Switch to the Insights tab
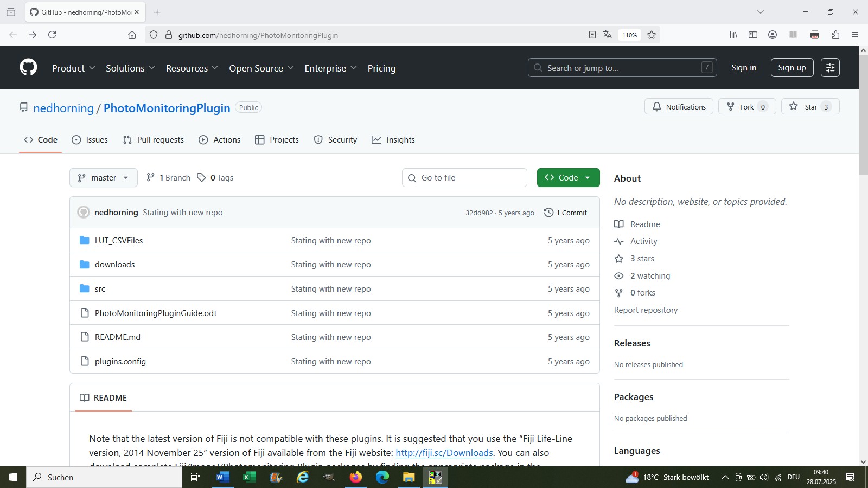Viewport: 868px width, 488px height. click(393, 140)
